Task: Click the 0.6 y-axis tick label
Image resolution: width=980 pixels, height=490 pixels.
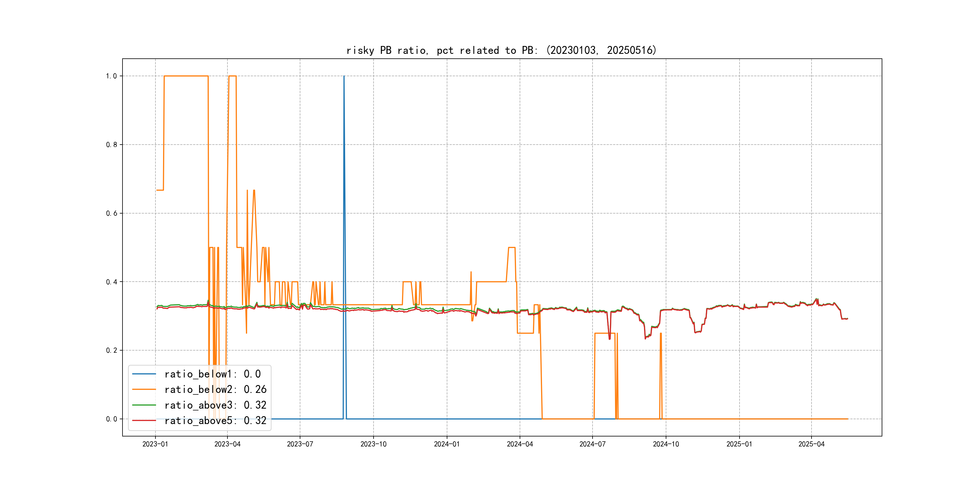Action: click(111, 214)
